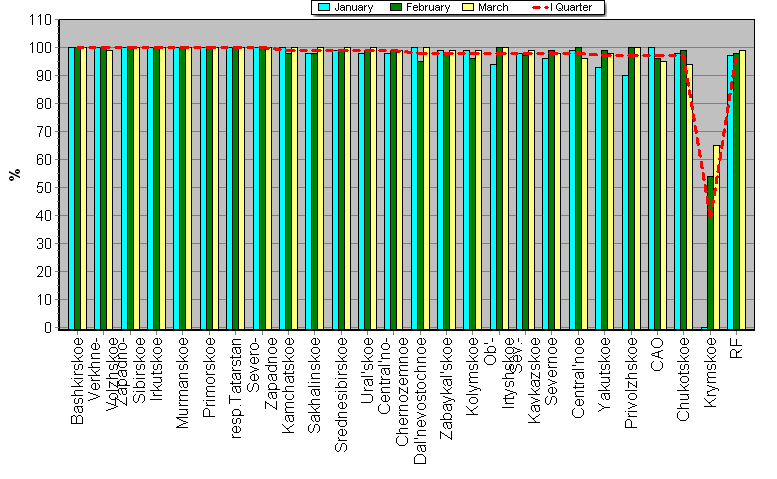Viewport: 777px width, 479px height.
Task: Click the CAO cyan January bar
Action: coord(651,188)
